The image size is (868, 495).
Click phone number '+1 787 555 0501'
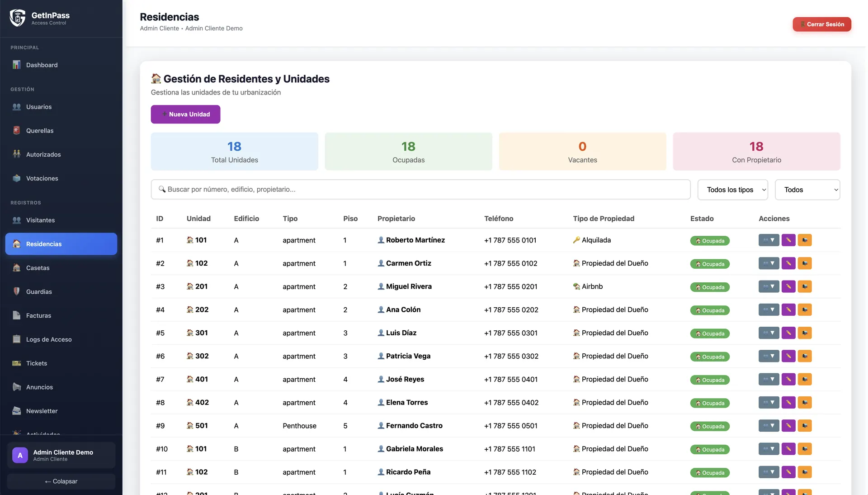tap(511, 426)
